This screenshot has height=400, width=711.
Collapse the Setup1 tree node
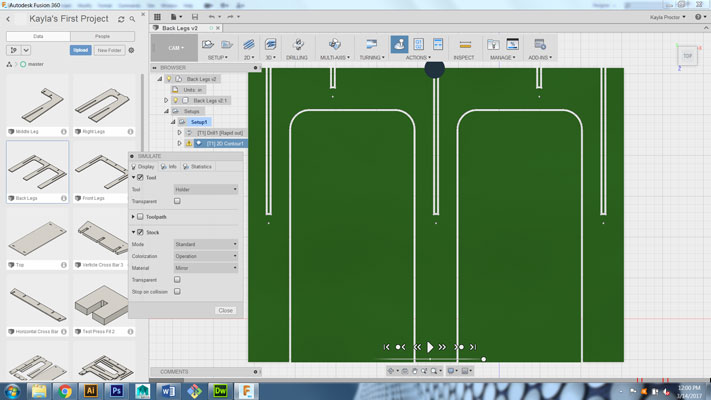[173, 122]
